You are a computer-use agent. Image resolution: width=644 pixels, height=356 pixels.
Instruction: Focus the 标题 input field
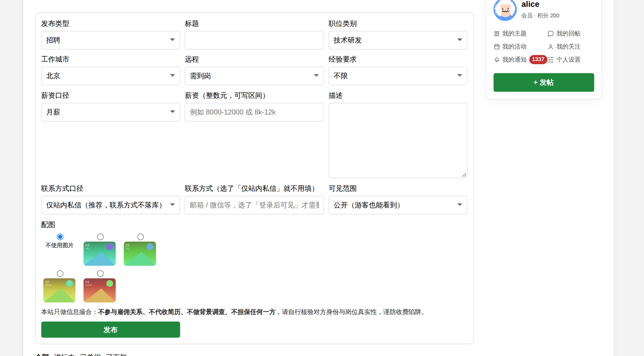click(254, 40)
